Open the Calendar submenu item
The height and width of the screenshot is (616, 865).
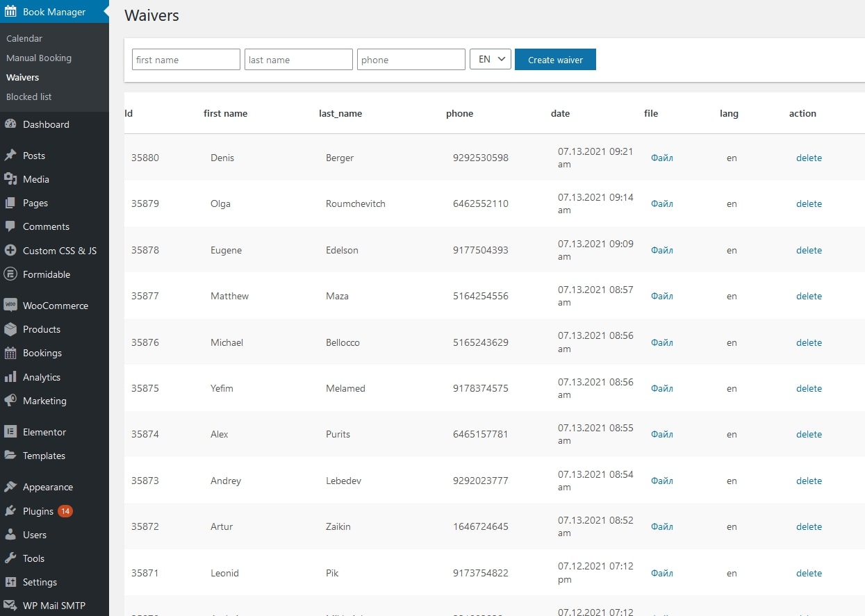point(24,38)
